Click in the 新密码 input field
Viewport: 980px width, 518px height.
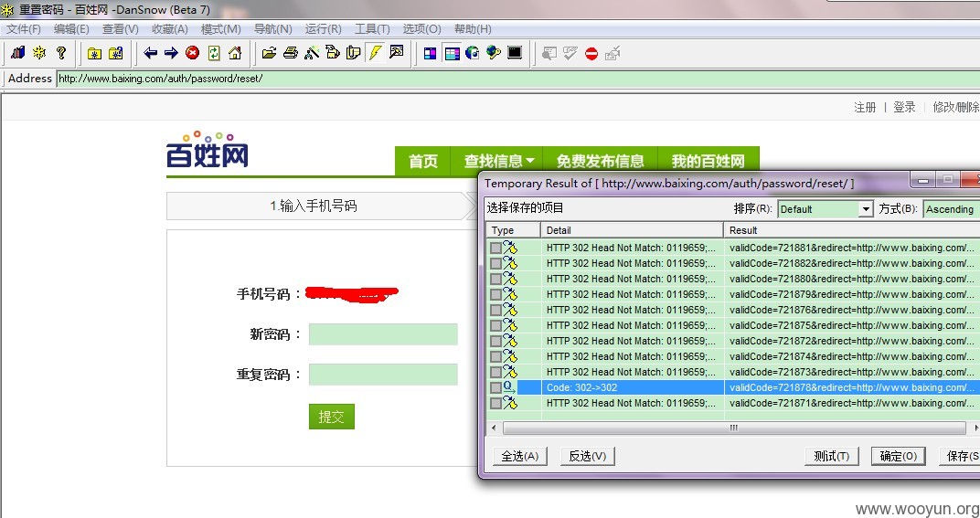click(x=383, y=334)
